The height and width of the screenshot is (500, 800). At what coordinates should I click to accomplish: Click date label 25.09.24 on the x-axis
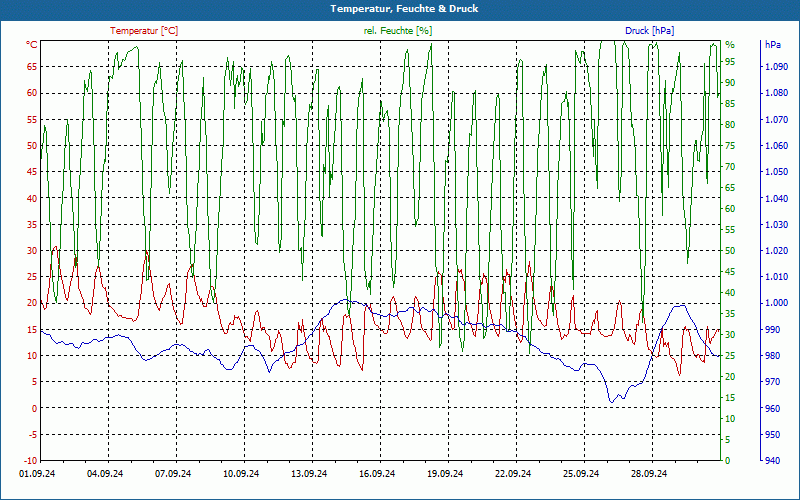(x=581, y=474)
